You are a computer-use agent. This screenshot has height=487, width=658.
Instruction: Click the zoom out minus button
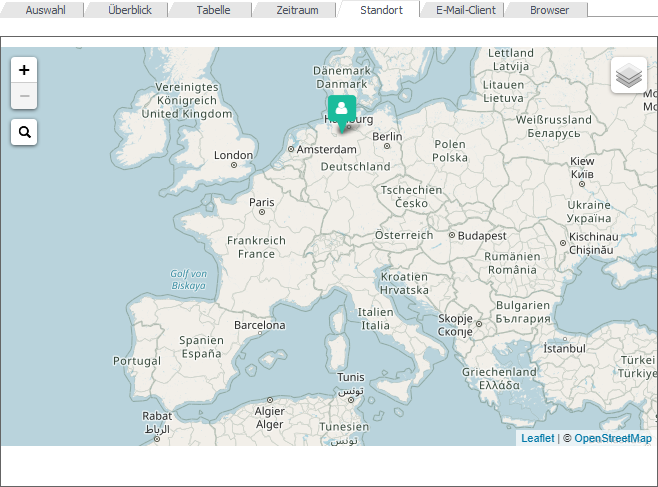(24, 96)
